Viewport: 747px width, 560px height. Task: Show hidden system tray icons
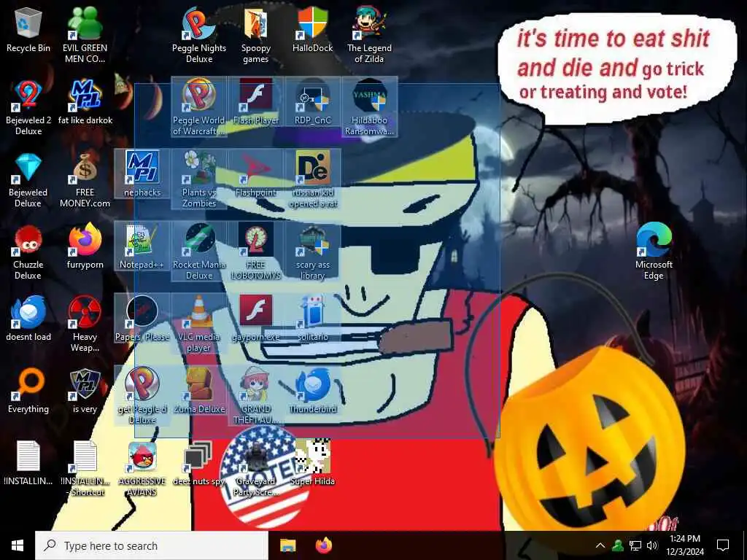(x=600, y=545)
